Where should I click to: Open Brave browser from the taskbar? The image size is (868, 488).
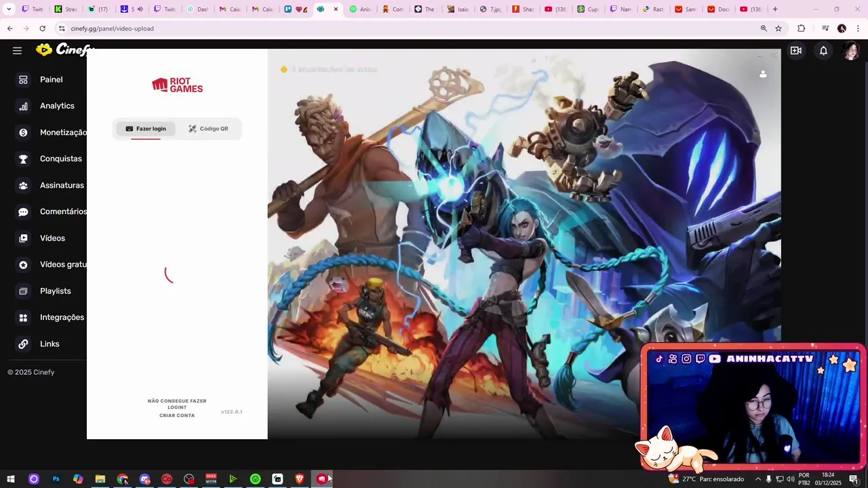point(300,479)
